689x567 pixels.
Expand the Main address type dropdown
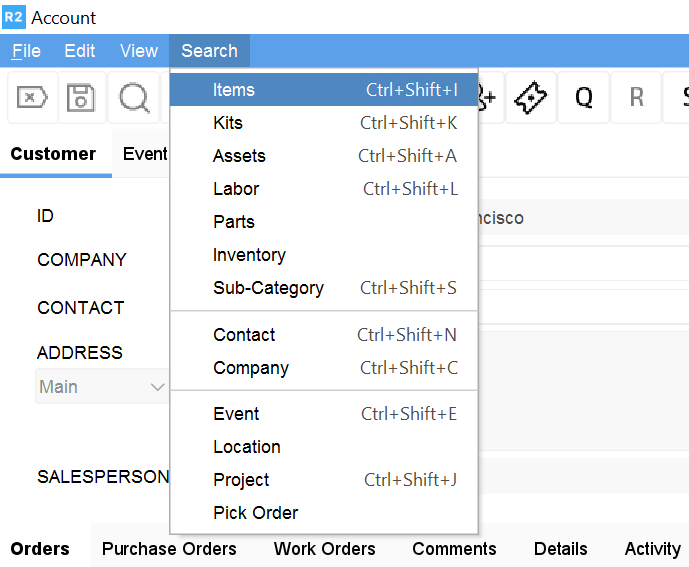[x=101, y=387]
